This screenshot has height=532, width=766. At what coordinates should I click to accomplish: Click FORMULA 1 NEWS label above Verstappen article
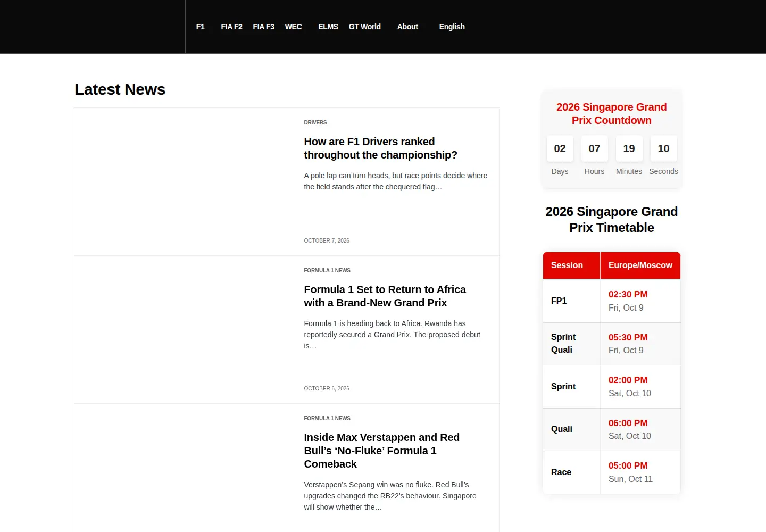pyautogui.click(x=327, y=418)
